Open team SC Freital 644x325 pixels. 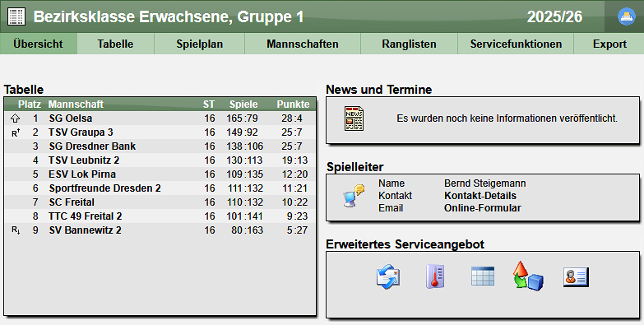point(72,202)
